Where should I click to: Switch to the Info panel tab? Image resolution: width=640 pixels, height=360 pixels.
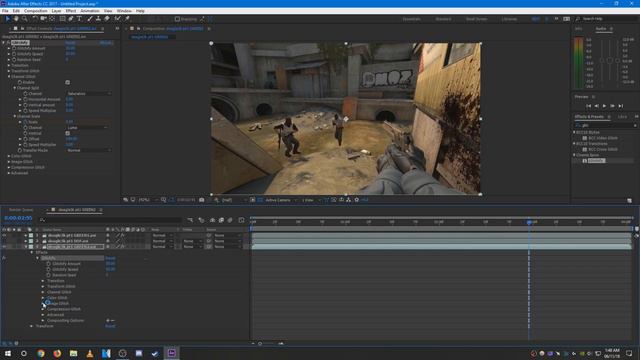pos(578,29)
